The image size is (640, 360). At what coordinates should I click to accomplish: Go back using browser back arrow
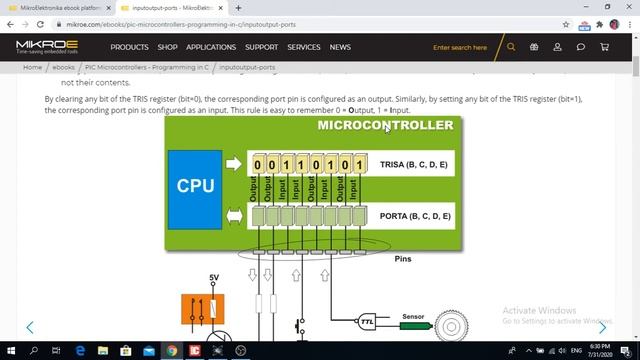[x=11, y=24]
